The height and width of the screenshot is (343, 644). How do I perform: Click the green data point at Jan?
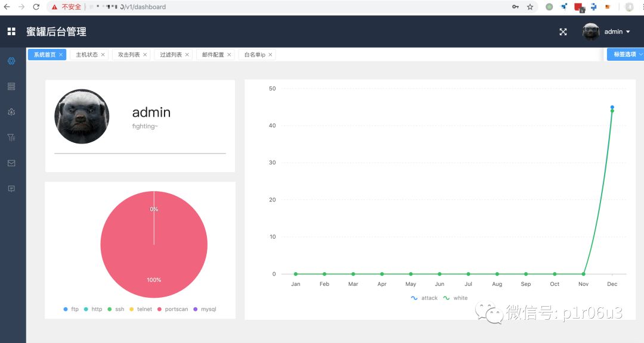coord(296,274)
